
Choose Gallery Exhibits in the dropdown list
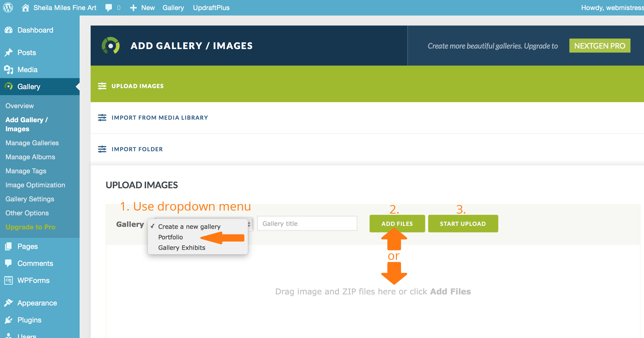[x=182, y=248]
